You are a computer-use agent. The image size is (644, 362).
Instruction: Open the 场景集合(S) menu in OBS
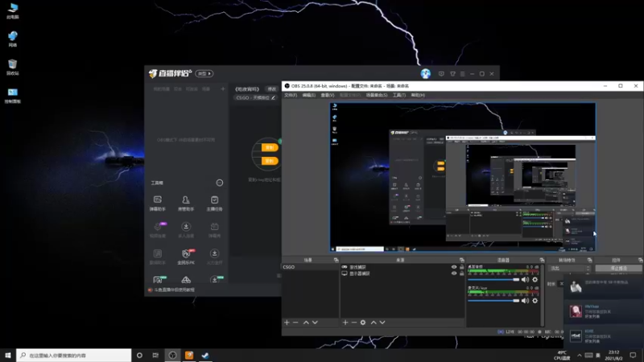[377, 95]
